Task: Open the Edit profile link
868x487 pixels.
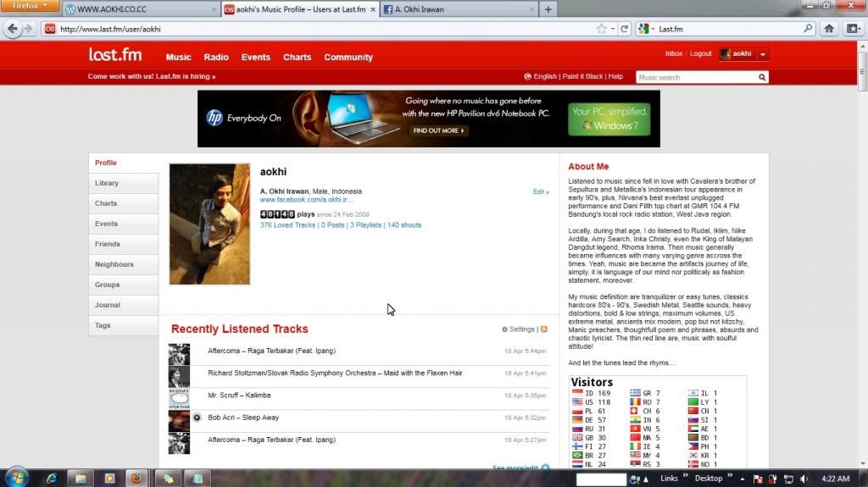Action: coord(541,191)
